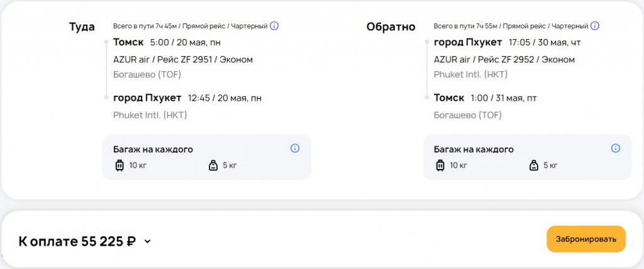Click город Пхукет 17:05 departure on 30 мая

[501, 43]
